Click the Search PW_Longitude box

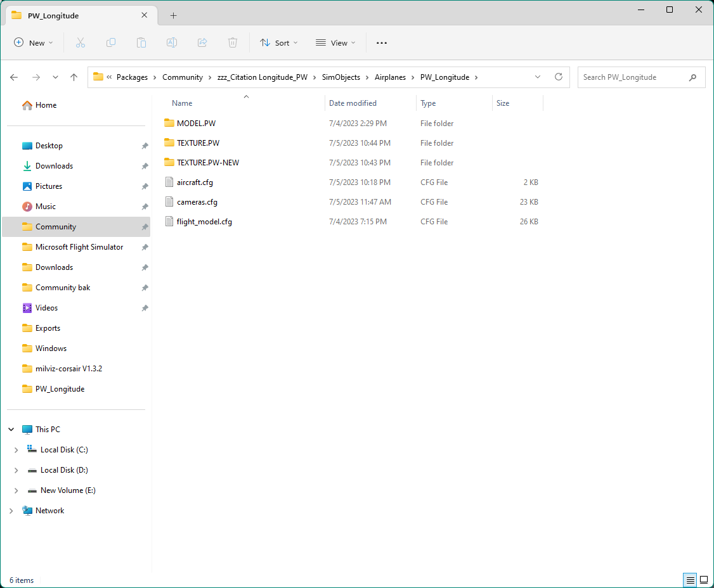pyautogui.click(x=633, y=77)
